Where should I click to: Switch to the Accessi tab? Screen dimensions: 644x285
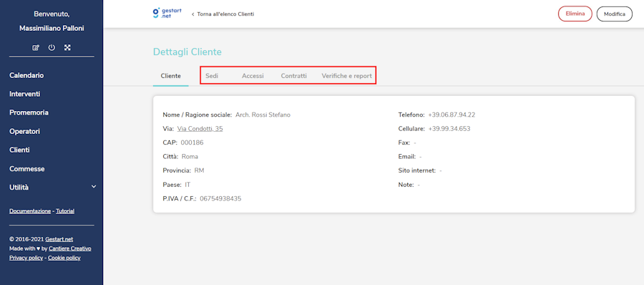tap(253, 76)
